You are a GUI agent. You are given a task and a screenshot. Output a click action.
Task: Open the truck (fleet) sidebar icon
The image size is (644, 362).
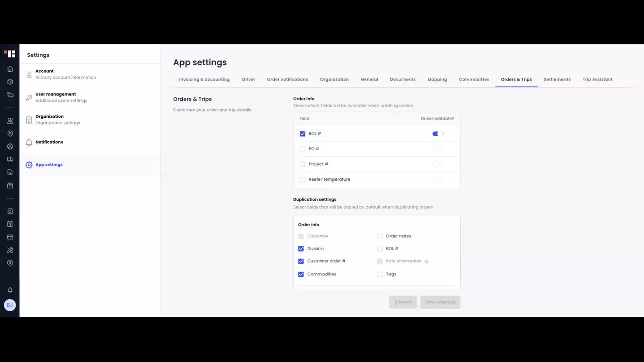tap(10, 159)
